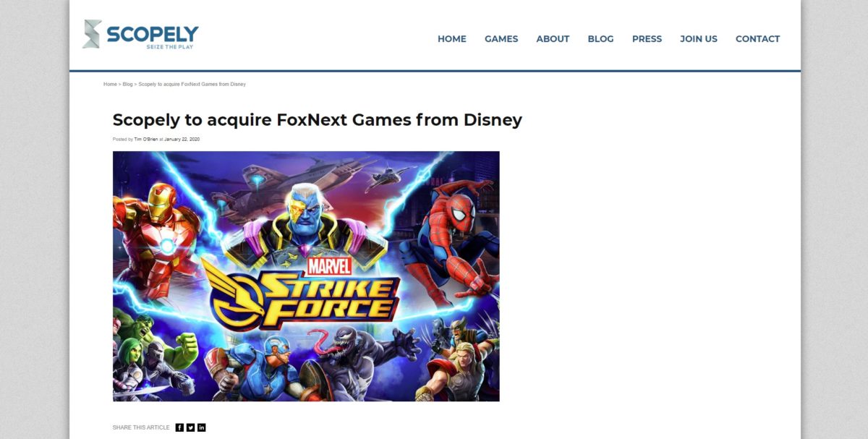868x439 pixels.
Task: Click the Home breadcrumb link
Action: [x=110, y=85]
